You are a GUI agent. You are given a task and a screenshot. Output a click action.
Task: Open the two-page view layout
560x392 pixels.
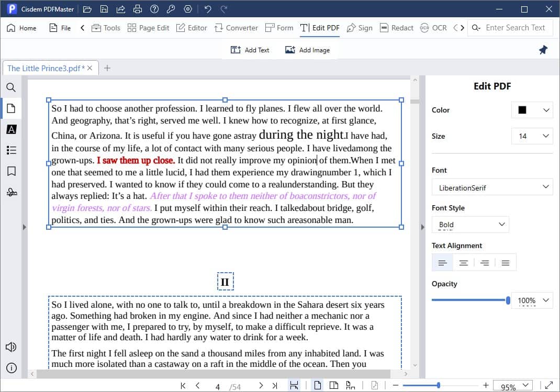[333, 384]
